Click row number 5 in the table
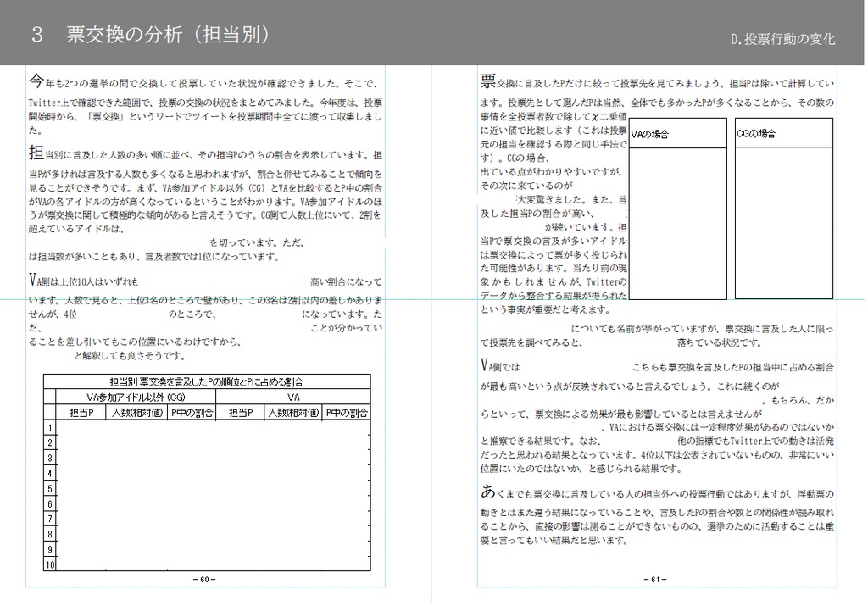868x606 pixels. click(x=51, y=488)
